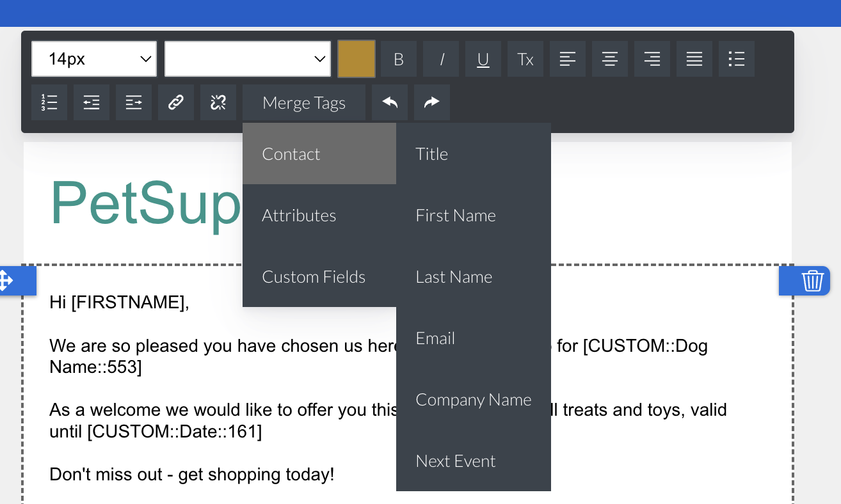Collapse the Merge Tags menu
841x504 pixels.
pyautogui.click(x=304, y=102)
